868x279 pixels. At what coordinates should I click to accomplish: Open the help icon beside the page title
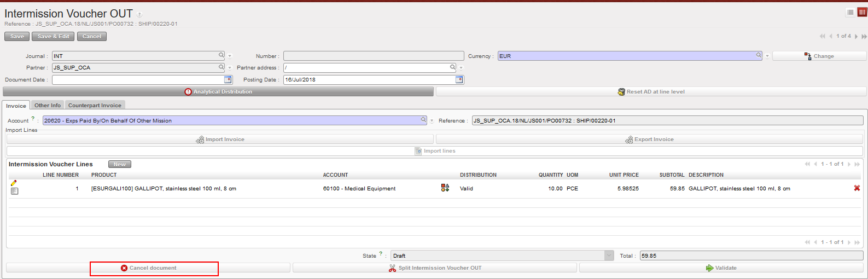coord(139,15)
